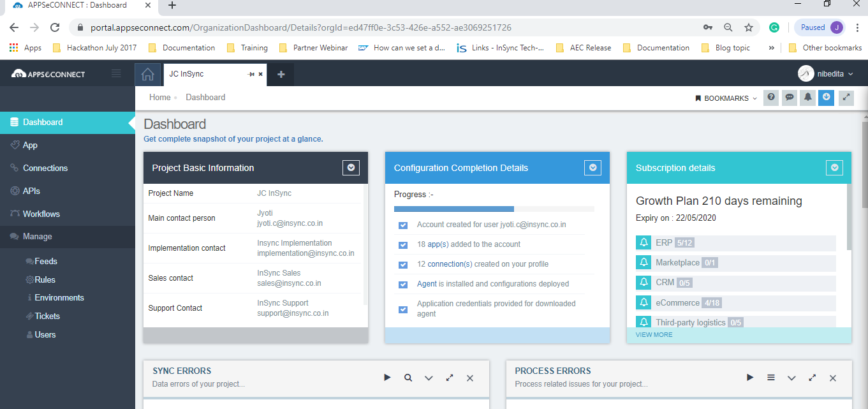Click the bell icon beside ERP

tap(644, 243)
